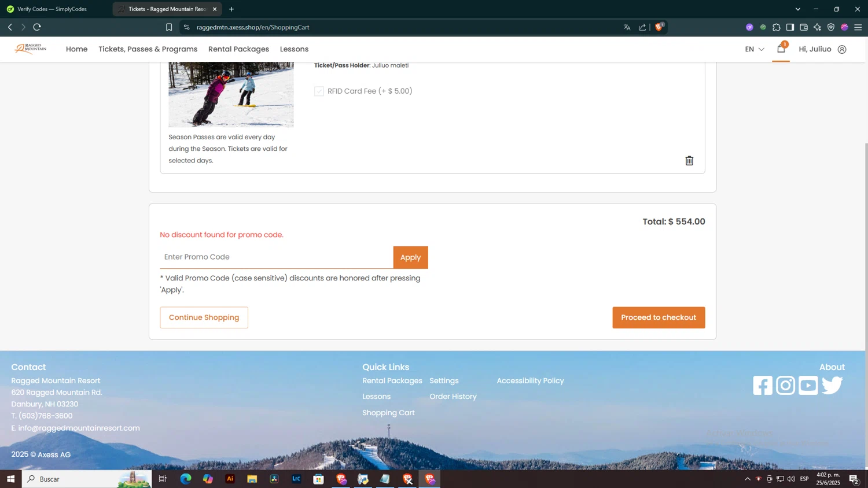Open Rental Packages in top navigation
This screenshot has height=488, width=868.
[x=238, y=49]
